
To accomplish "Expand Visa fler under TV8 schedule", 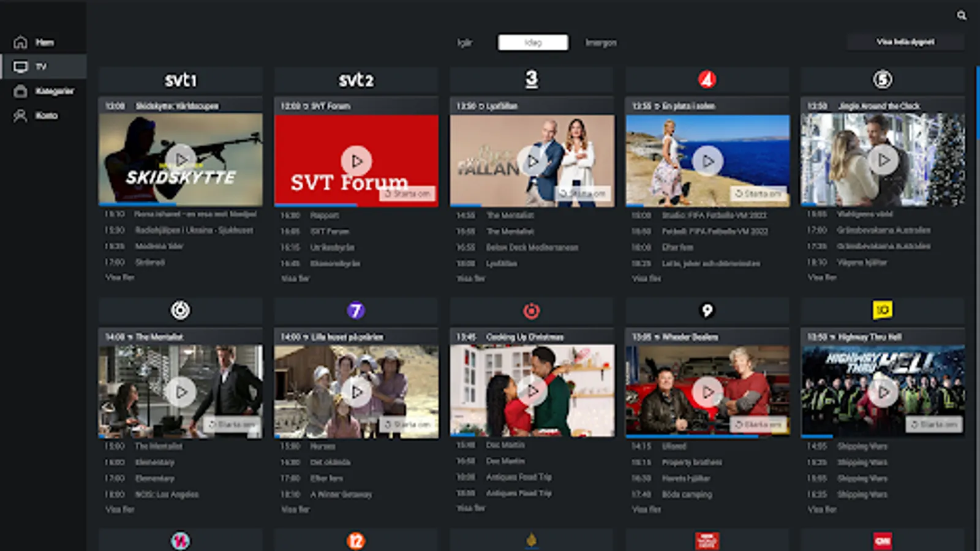I will click(x=471, y=508).
